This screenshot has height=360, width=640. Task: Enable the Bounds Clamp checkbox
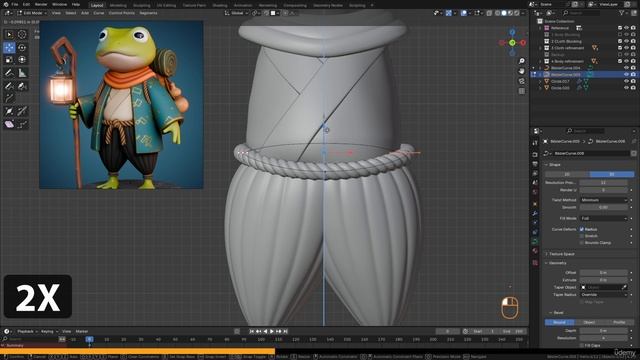click(582, 242)
